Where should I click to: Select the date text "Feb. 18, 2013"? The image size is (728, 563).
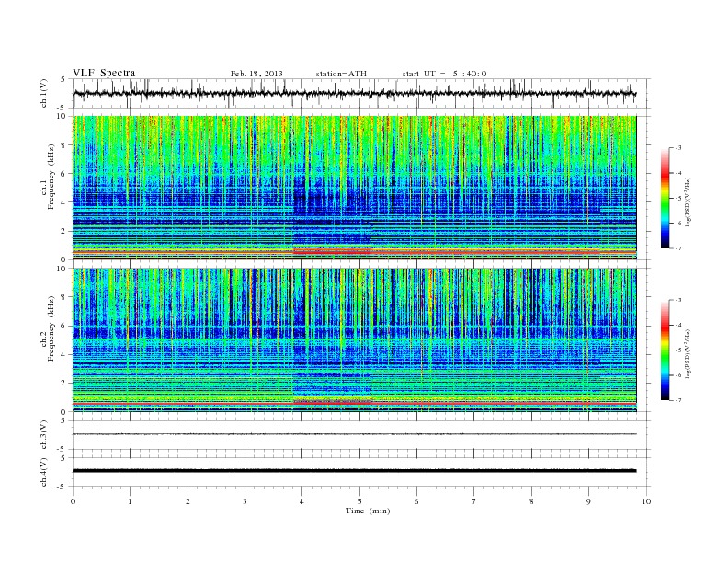[256, 74]
